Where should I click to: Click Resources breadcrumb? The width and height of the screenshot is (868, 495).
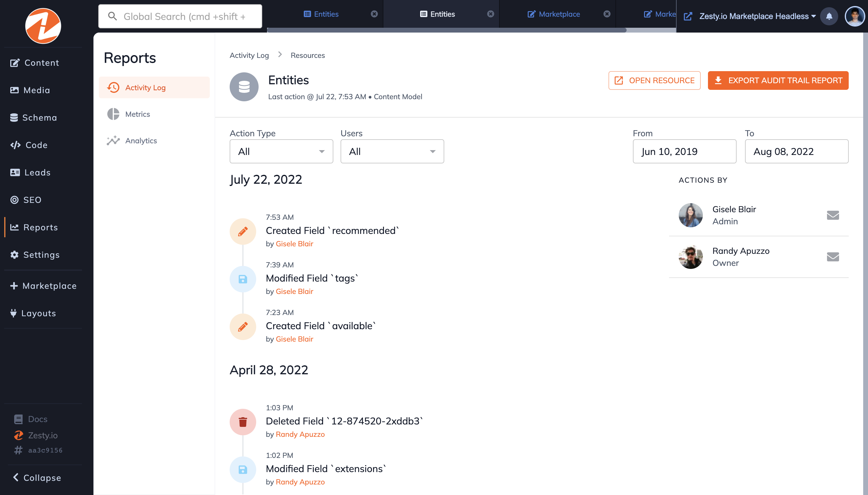click(x=308, y=55)
